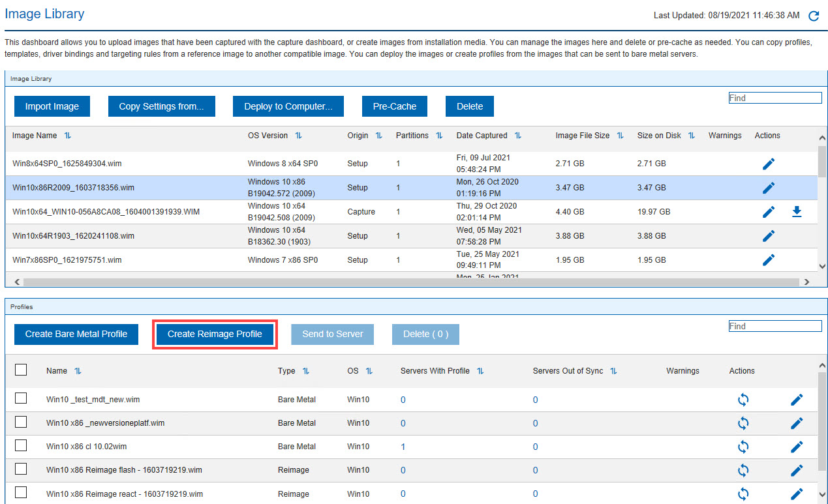
Task: Sync the Win10 _test_mdt_new.wim profile
Action: [743, 400]
